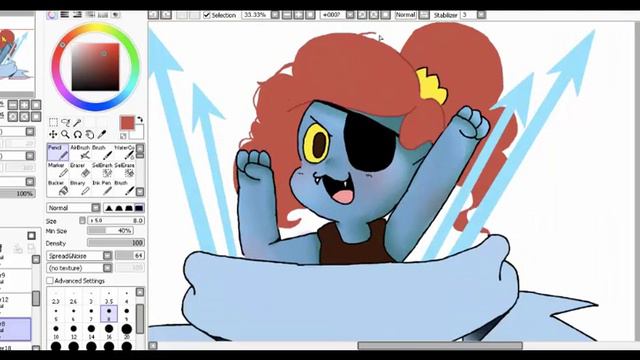Toggle the transparent color icon below swatch
Screen dimensions: 640x360
123,136
